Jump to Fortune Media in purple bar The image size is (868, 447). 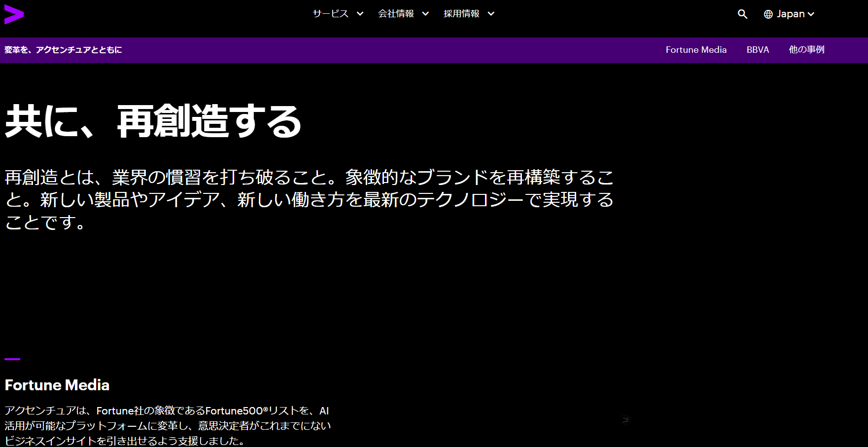(x=696, y=50)
